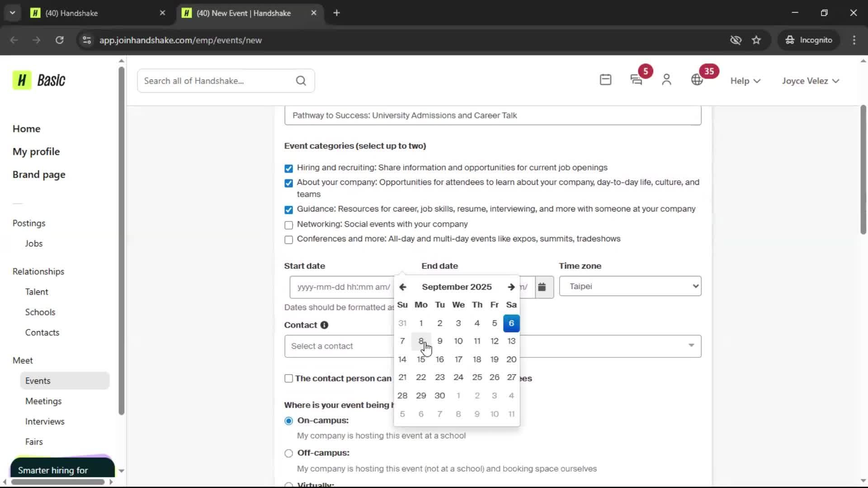Open globe notifications icon with badge 35
Image resolution: width=868 pixels, height=488 pixels.
click(697, 80)
